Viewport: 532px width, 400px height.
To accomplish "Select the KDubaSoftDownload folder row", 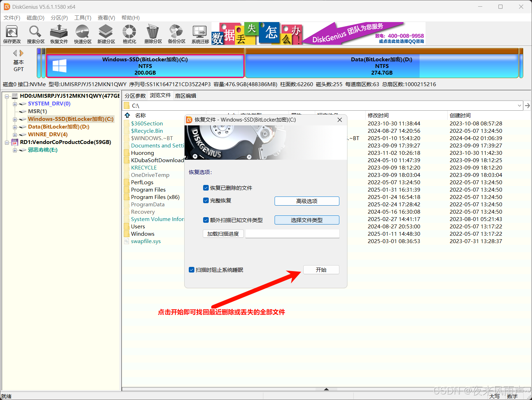I will (x=157, y=160).
